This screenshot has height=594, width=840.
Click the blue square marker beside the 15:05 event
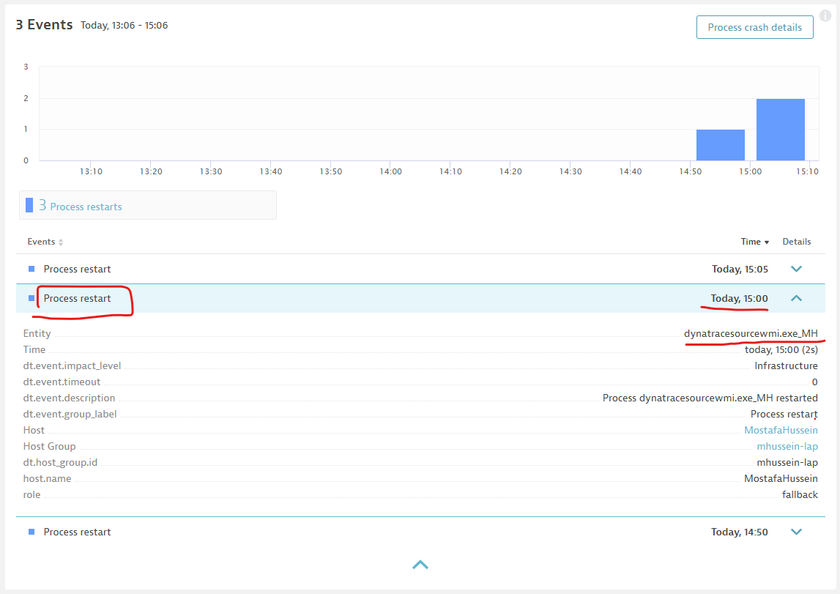coord(31,269)
